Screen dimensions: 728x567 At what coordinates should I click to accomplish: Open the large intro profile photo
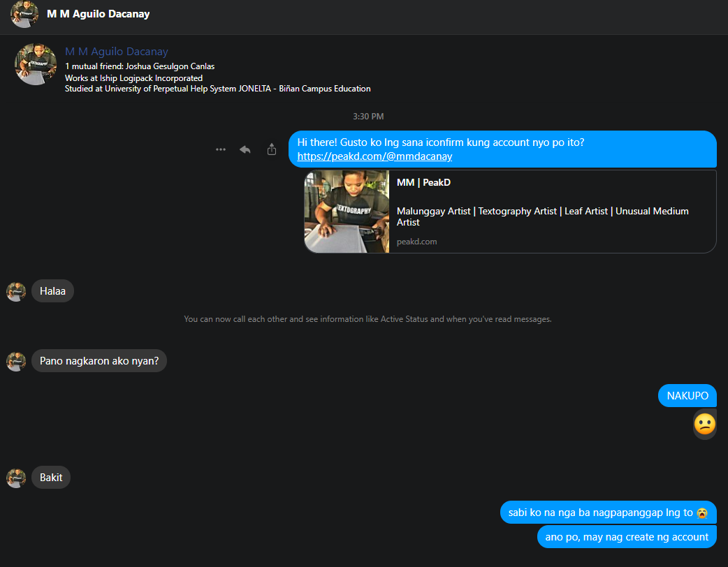[36, 64]
